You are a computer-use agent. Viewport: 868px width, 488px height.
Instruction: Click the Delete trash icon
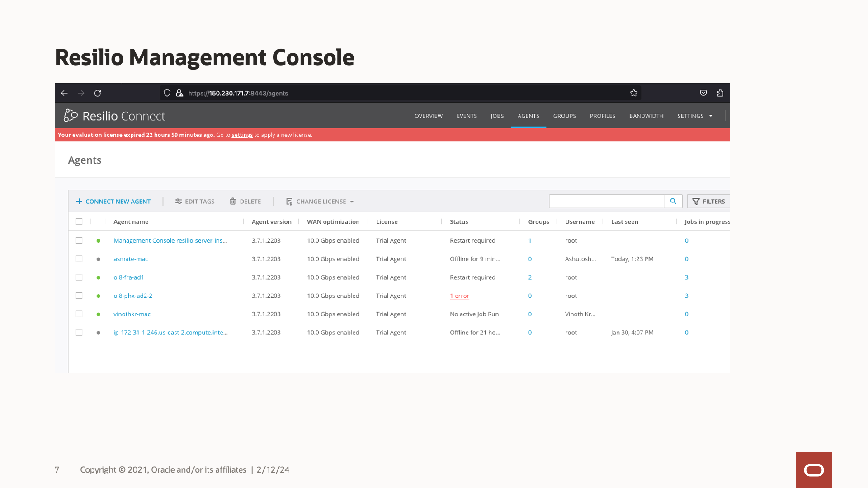233,201
